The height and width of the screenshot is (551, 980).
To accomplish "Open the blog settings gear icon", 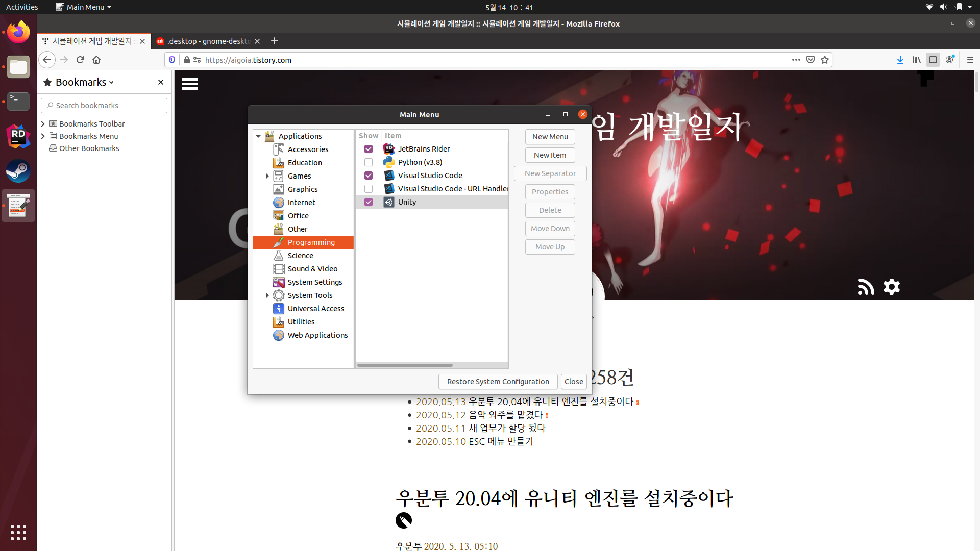I will coord(892,287).
